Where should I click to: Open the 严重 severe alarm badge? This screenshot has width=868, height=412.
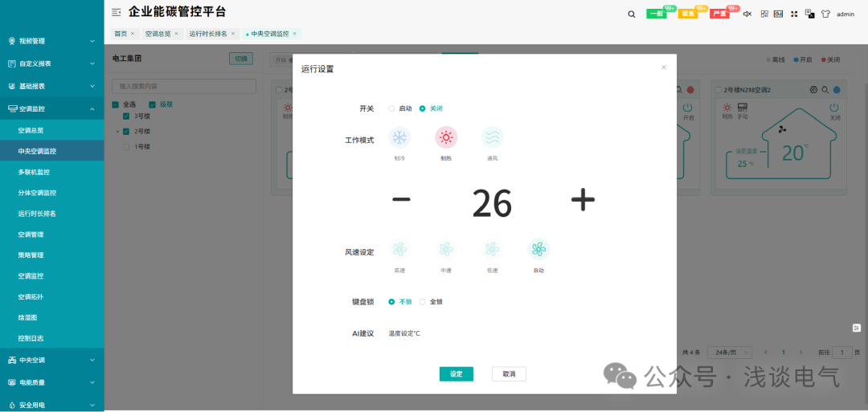tap(719, 14)
